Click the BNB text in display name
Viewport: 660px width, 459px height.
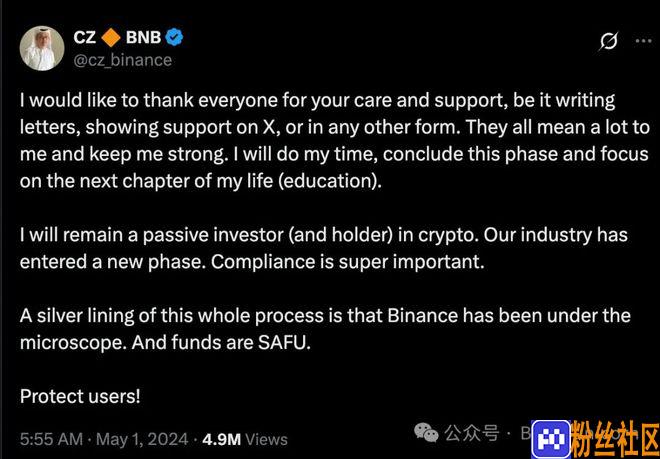[x=143, y=37]
